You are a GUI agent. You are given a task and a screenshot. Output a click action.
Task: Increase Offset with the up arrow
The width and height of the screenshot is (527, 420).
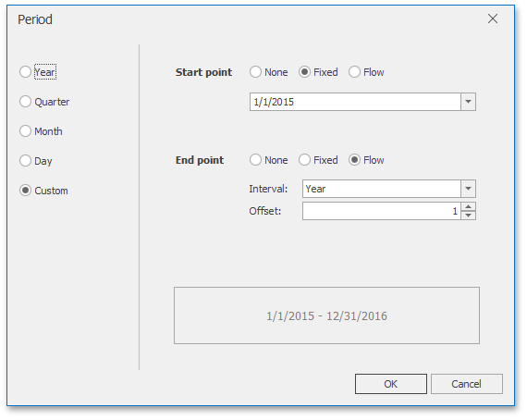(468, 206)
